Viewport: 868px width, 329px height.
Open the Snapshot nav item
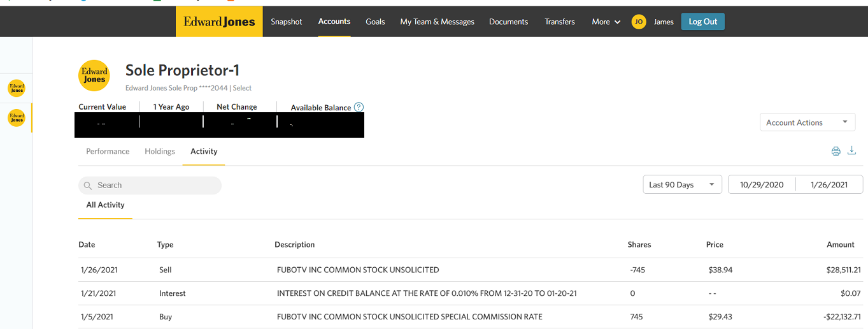pos(287,22)
